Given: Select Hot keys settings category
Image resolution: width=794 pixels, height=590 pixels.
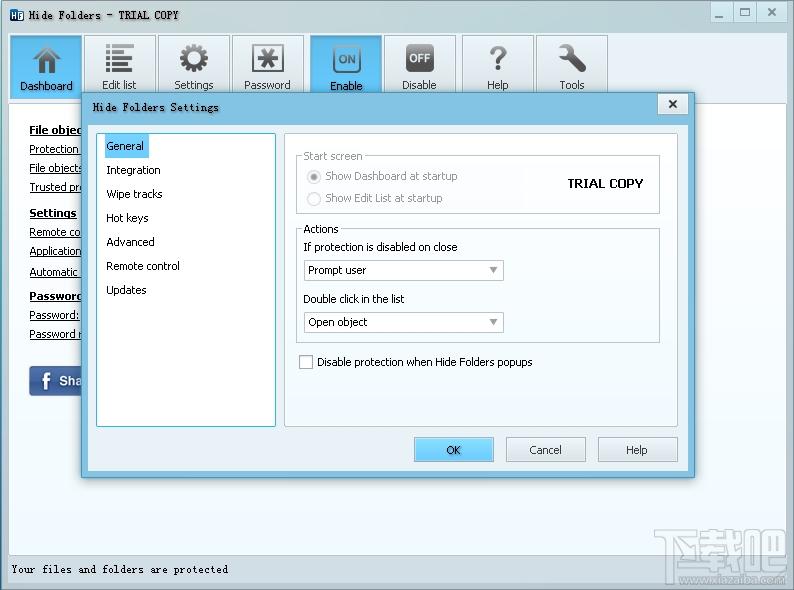Looking at the screenshot, I should tap(127, 218).
